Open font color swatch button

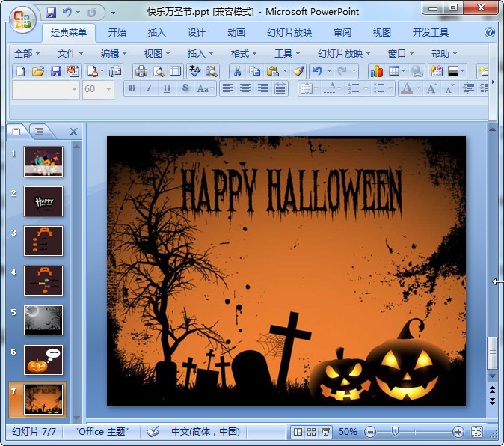407,88
